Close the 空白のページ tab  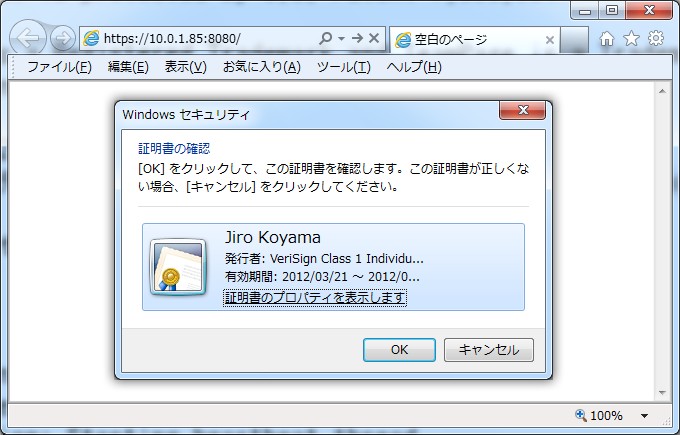pos(549,40)
